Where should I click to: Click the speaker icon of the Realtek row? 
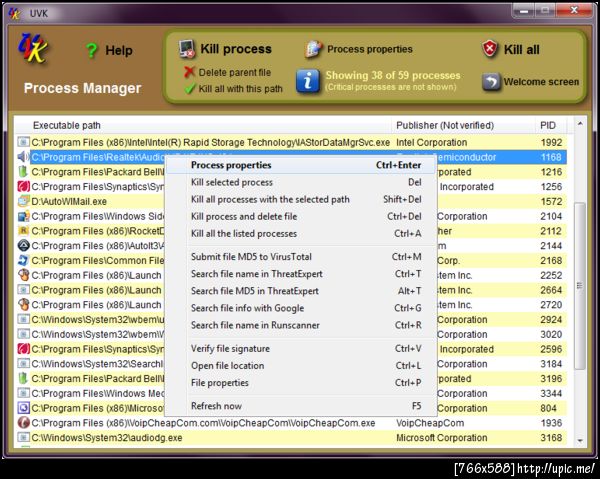pyautogui.click(x=23, y=157)
